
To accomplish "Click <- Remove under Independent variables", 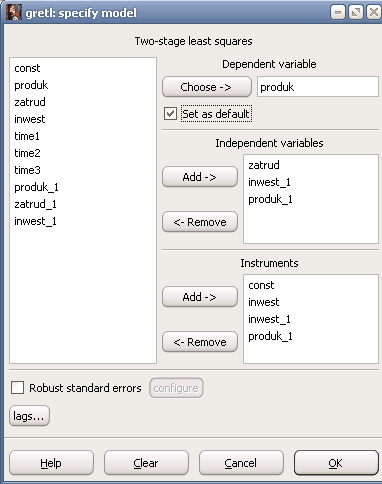I will [200, 222].
